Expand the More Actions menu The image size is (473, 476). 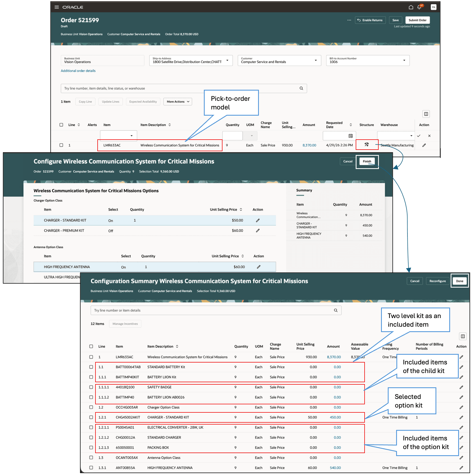pos(178,102)
